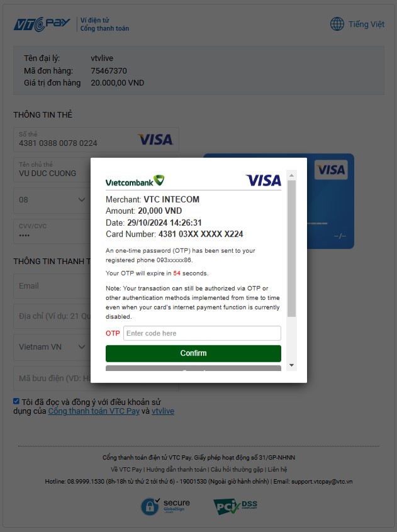Open the Cổng thanh toán VTC Pay link

click(94, 411)
